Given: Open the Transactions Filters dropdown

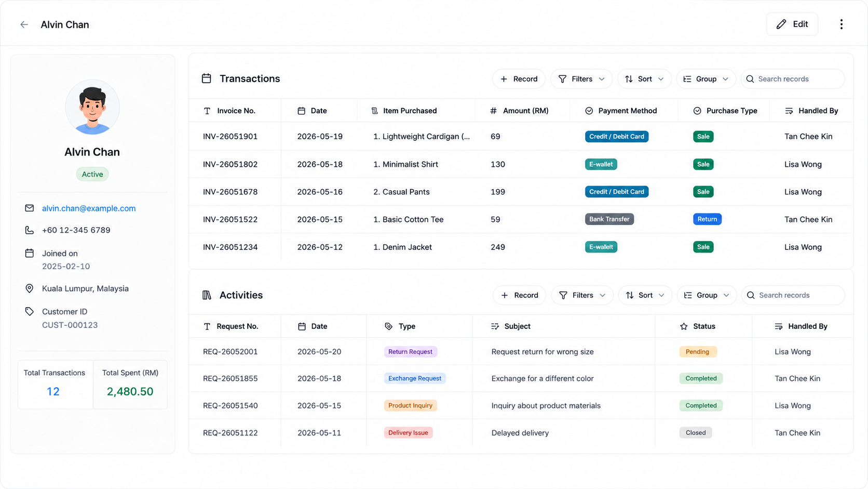Looking at the screenshot, I should tap(581, 79).
